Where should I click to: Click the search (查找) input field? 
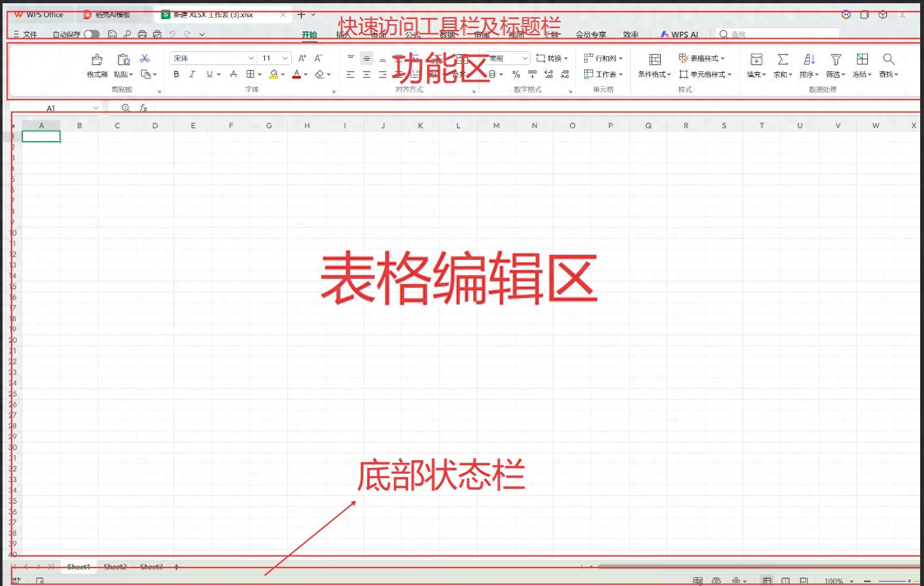(777, 34)
